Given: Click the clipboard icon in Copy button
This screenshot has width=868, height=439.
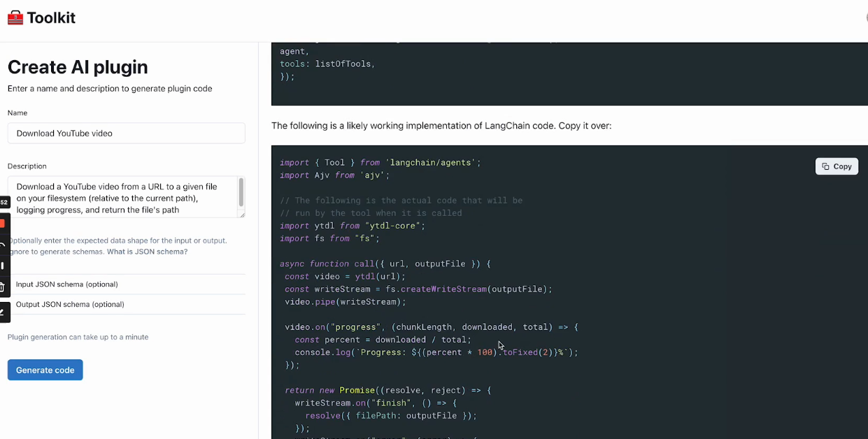Looking at the screenshot, I should [826, 166].
